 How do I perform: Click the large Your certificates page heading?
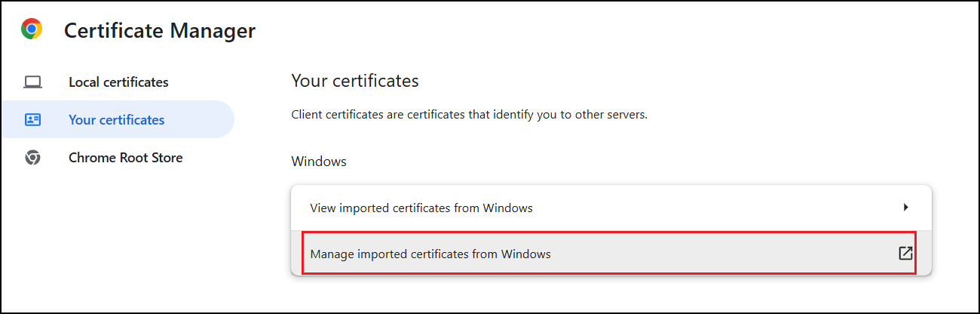tap(354, 80)
